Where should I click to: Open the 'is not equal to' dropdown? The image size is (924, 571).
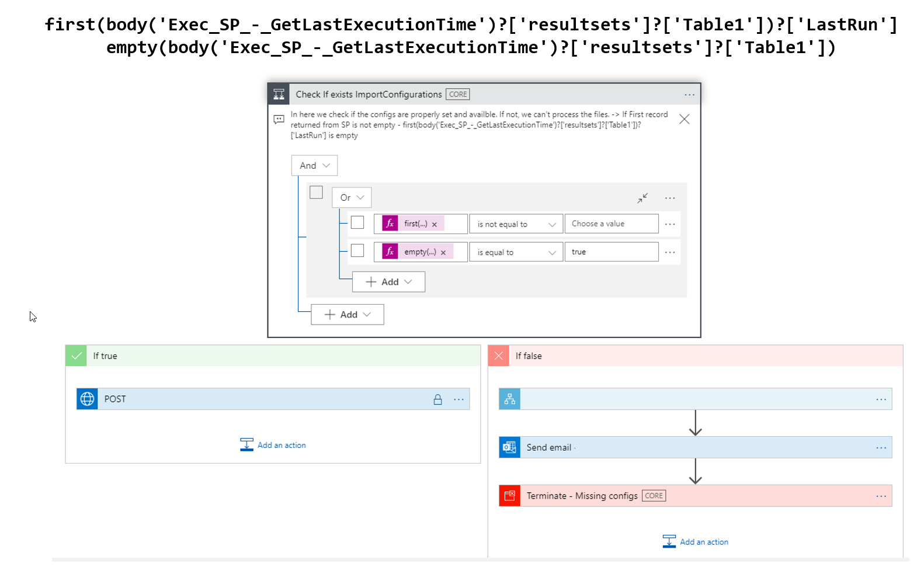(x=516, y=224)
